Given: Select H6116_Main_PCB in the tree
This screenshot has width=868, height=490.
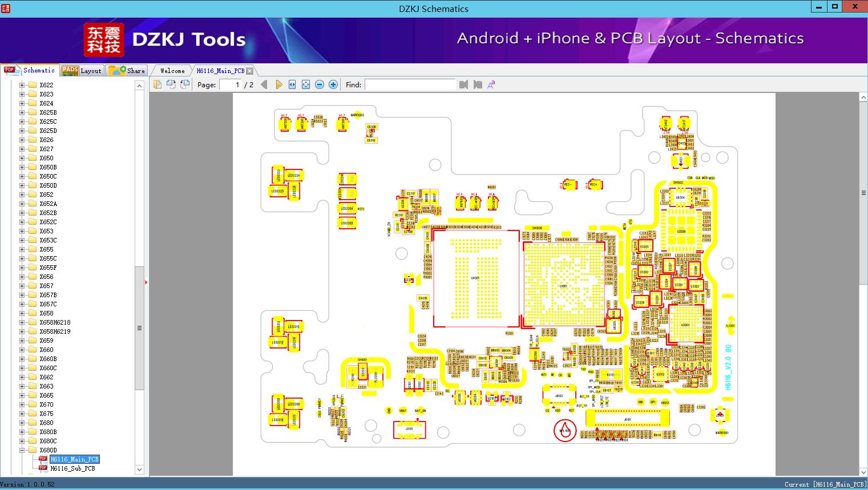Looking at the screenshot, I should [74, 459].
